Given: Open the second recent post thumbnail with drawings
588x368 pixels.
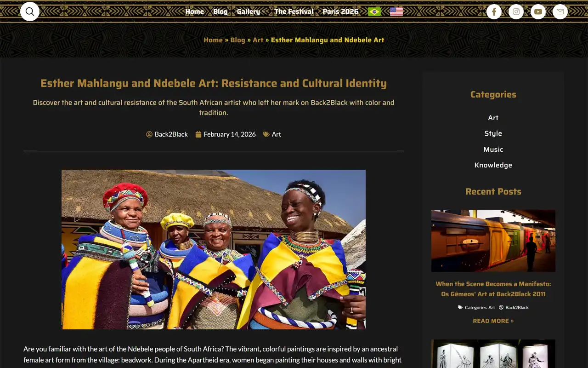Looking at the screenshot, I should click(493, 354).
